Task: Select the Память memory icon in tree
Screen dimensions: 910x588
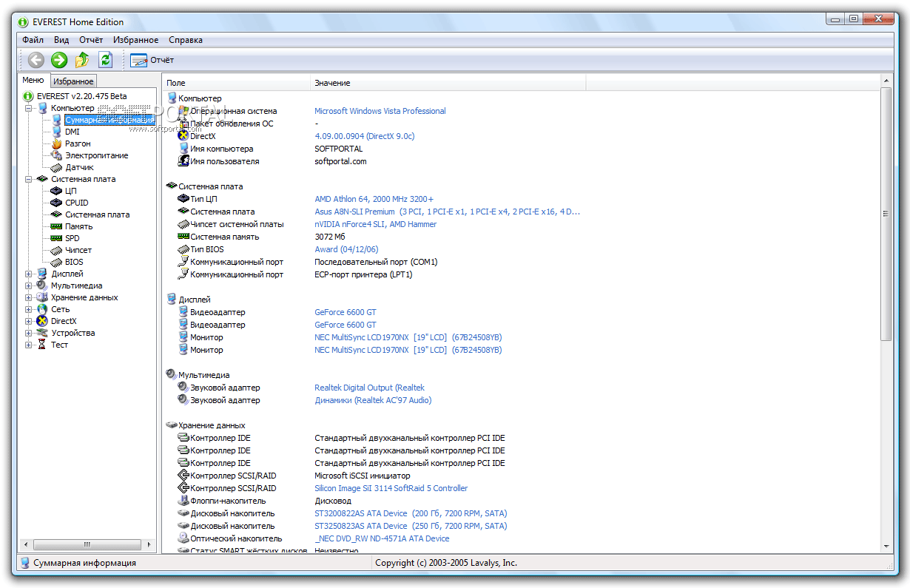Action: (56, 226)
